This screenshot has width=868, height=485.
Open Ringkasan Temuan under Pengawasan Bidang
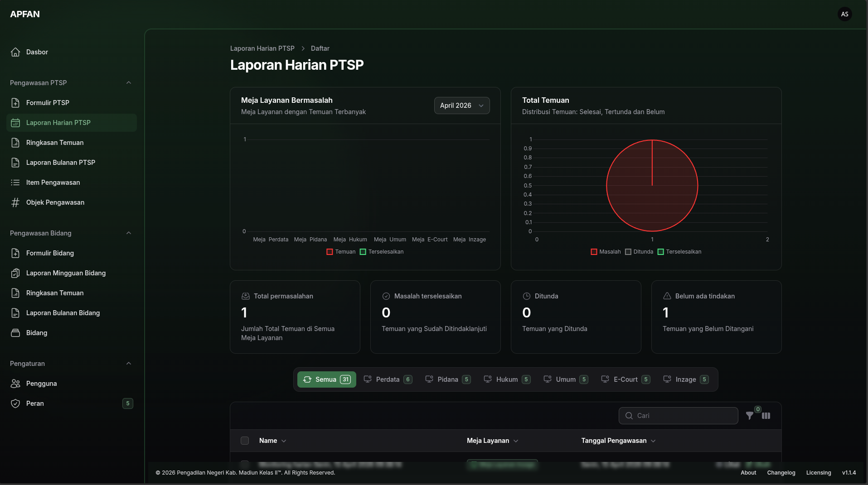(x=72, y=293)
